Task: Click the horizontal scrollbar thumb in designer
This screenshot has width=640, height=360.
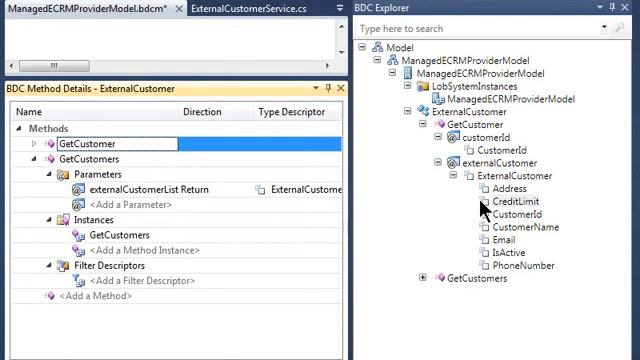Action: click(x=54, y=66)
